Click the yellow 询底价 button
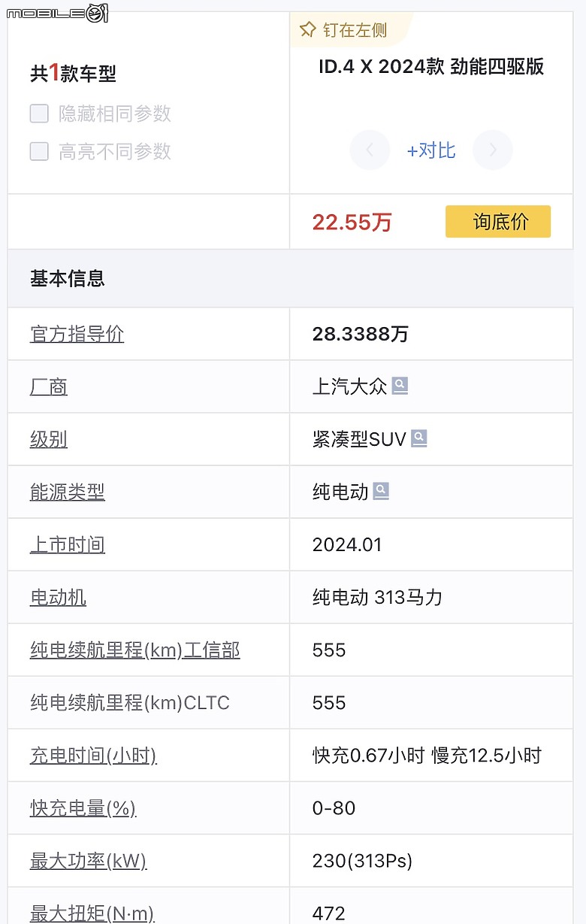The height and width of the screenshot is (924, 586). pos(498,222)
